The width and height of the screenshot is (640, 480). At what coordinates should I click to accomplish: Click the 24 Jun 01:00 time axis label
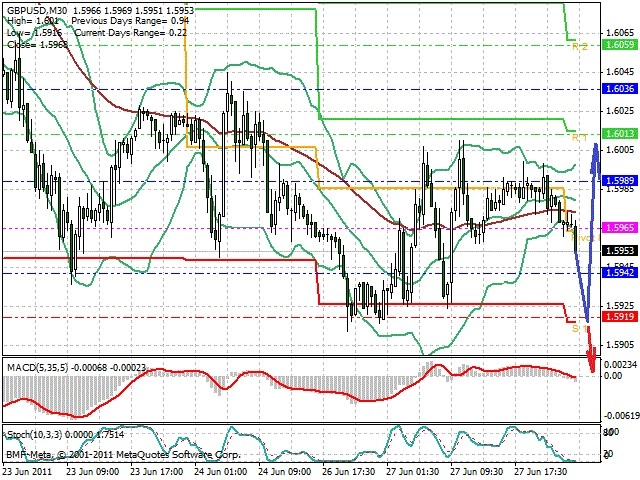pos(220,472)
